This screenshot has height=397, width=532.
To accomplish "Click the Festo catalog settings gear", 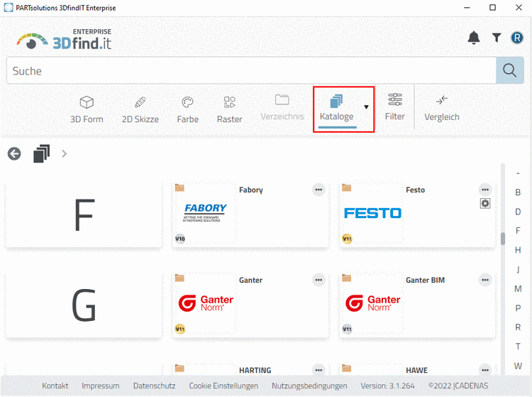I will click(485, 203).
